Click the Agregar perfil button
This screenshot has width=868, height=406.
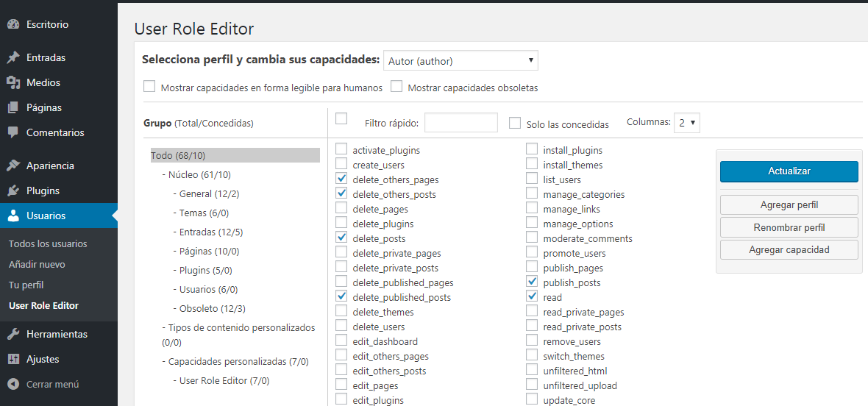tap(789, 204)
